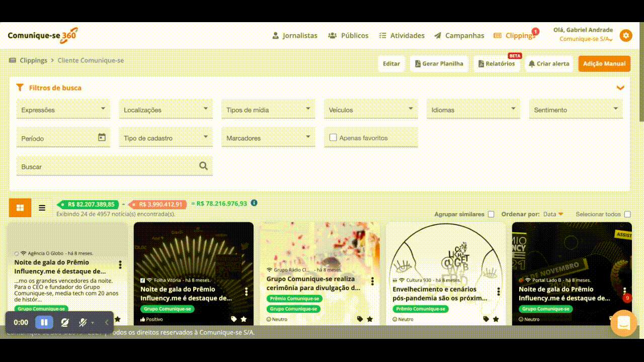Check the Selecionar todos checkbox
This screenshot has width=644, height=362.
pos(627,214)
